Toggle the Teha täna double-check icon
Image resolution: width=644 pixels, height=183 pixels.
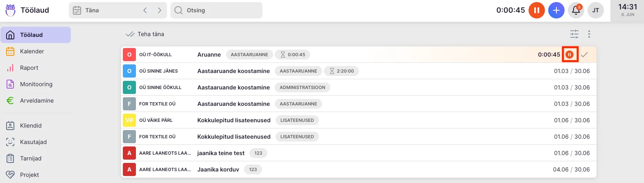pyautogui.click(x=130, y=34)
